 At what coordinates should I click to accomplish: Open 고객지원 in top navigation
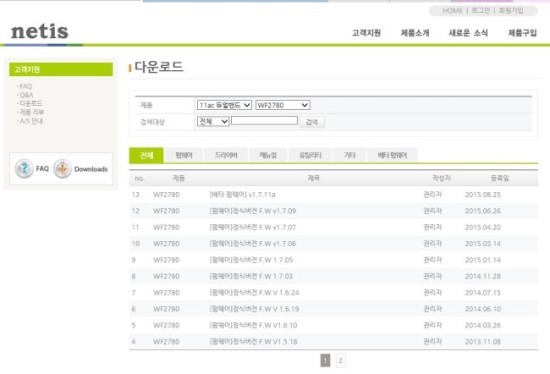tap(366, 33)
